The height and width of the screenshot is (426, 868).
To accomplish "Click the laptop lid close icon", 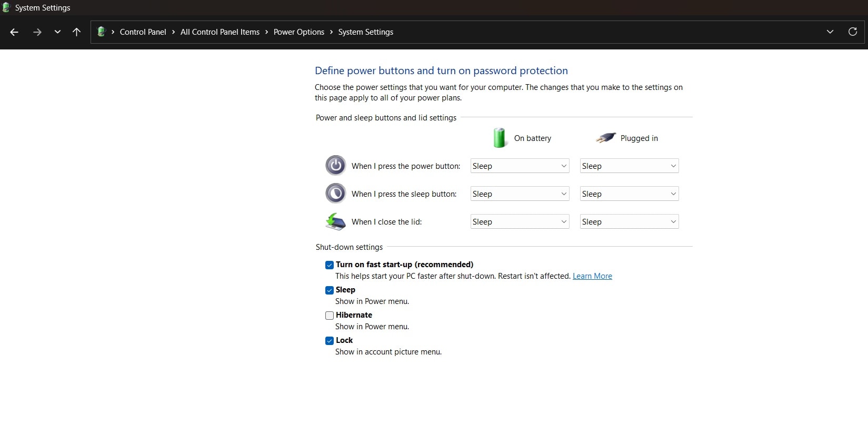I will 335,221.
